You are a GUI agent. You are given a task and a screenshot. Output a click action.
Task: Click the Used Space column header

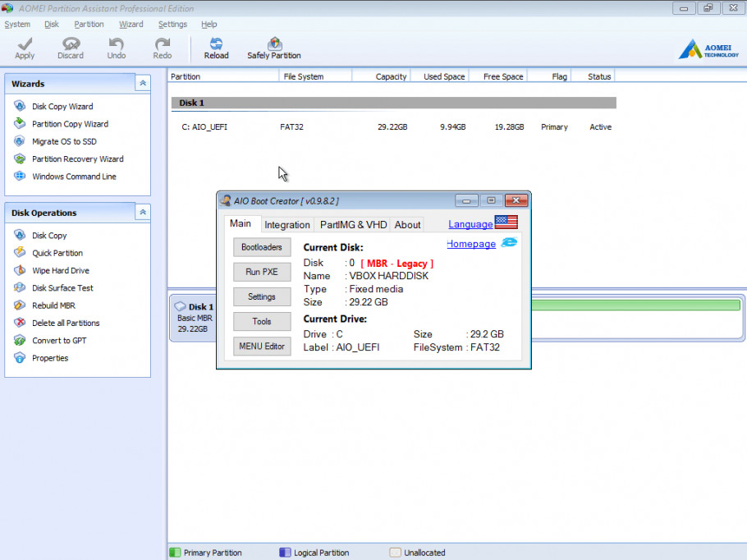[440, 76]
